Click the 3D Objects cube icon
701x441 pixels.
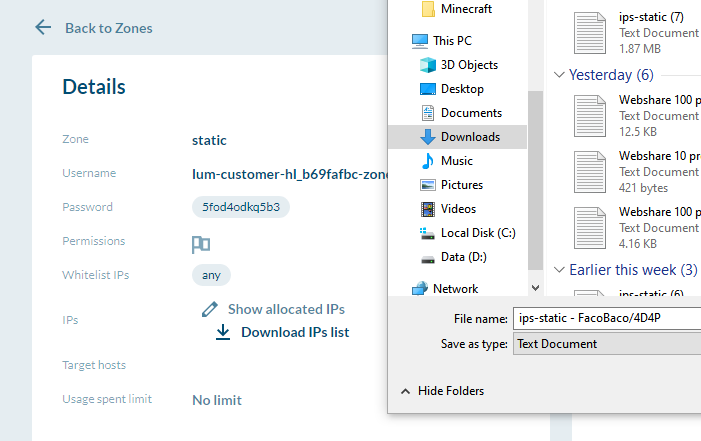coord(428,65)
